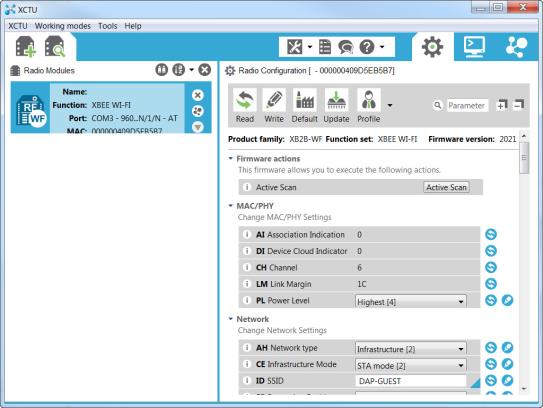Refresh DI Device Cloud Indicator value
The image size is (543, 408).
[491, 251]
